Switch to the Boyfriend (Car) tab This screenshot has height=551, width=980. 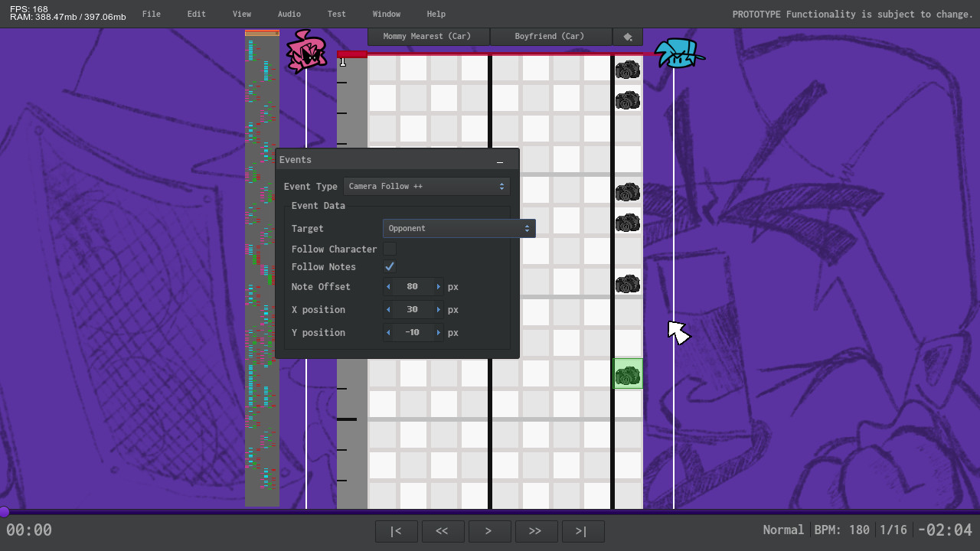click(551, 36)
